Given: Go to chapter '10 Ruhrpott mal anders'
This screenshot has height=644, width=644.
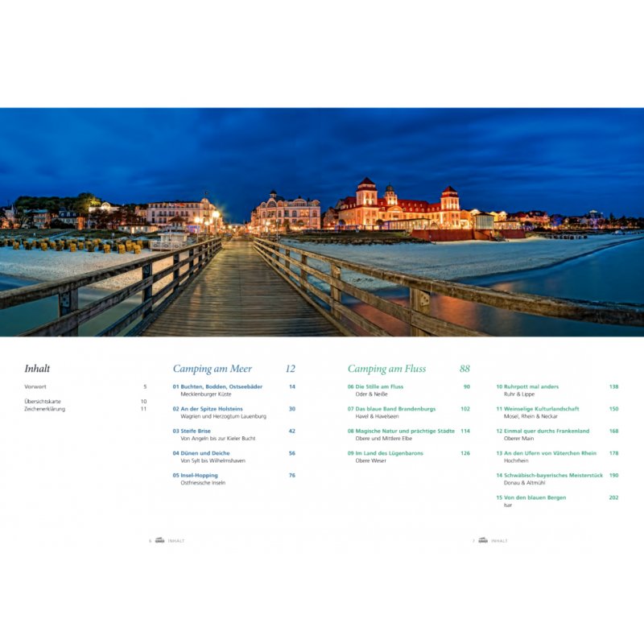Looking at the screenshot, I should coord(526,386).
